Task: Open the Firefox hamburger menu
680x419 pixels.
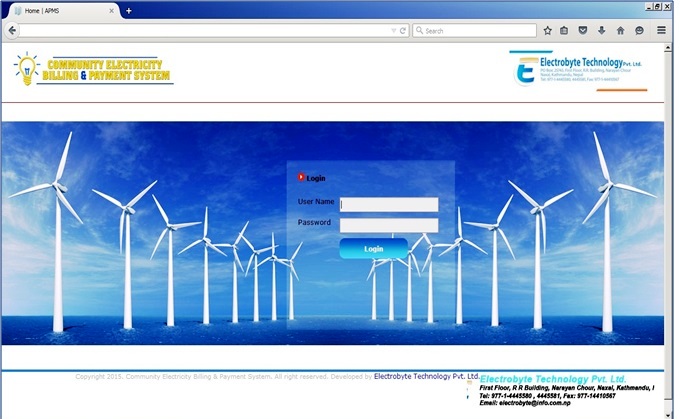Action: click(662, 30)
